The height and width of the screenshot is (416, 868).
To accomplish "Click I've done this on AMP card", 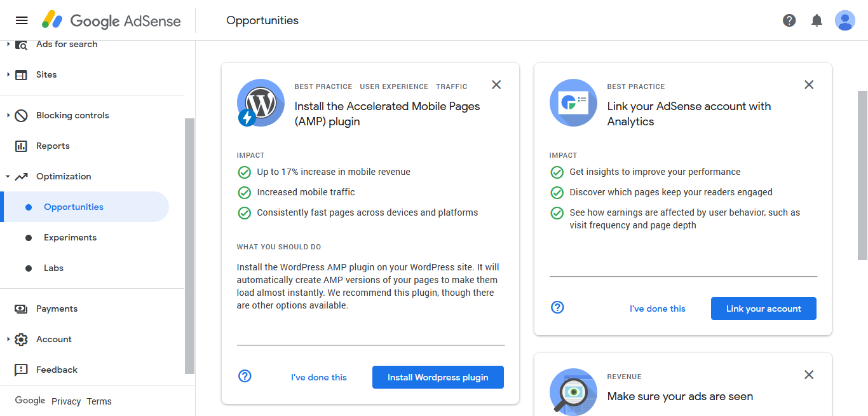I will click(319, 377).
